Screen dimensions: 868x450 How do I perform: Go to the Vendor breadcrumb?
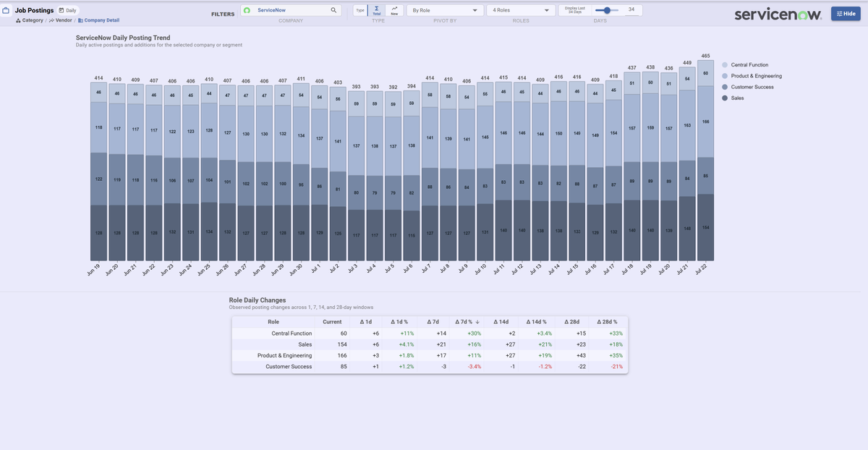coord(60,20)
